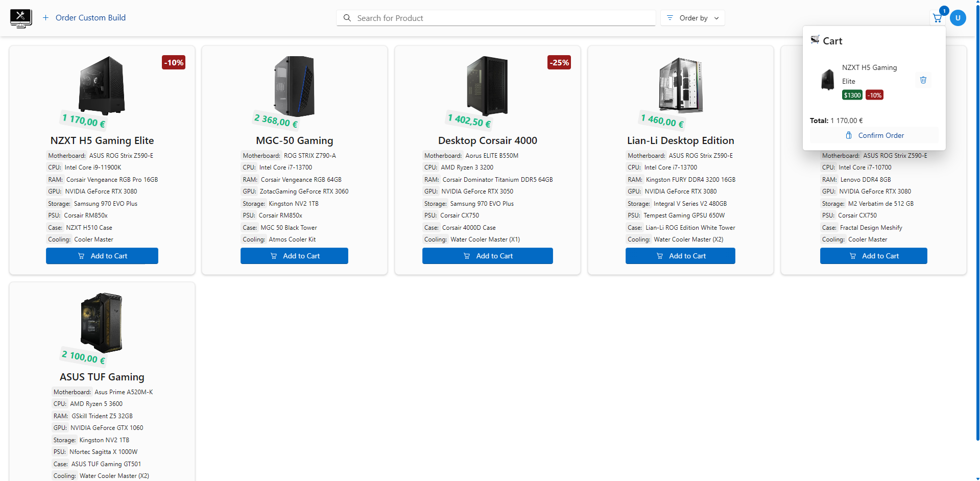Screen dimensions: 980x481
Task: Click the Desktop Corsair 4000 title
Action: click(488, 140)
